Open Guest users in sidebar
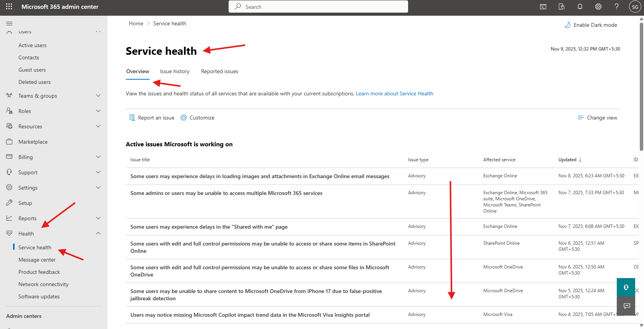 click(32, 70)
